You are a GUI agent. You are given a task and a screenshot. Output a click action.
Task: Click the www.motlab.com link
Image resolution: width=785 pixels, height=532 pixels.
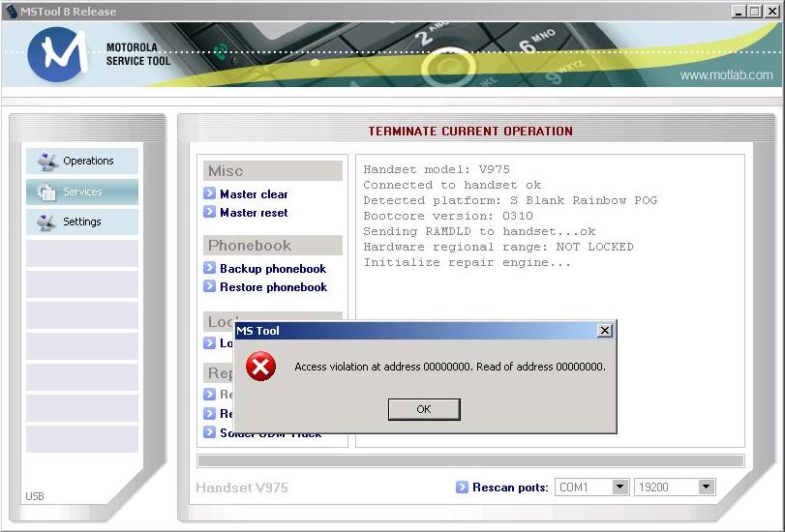[x=726, y=75]
